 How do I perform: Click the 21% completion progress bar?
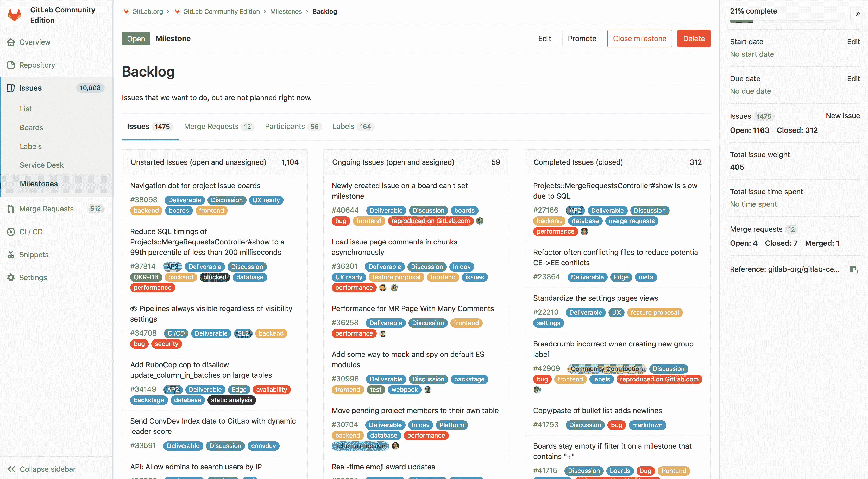785,21
